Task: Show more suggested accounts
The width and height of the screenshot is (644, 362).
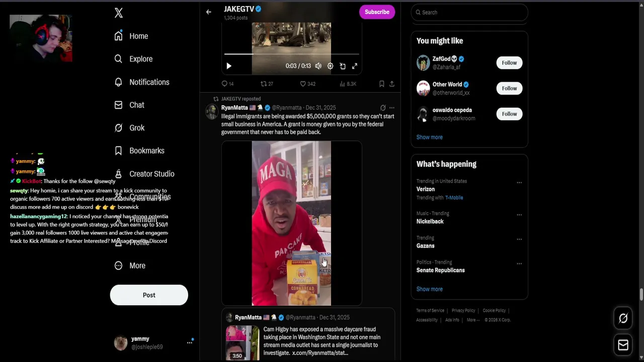Action: (x=430, y=137)
